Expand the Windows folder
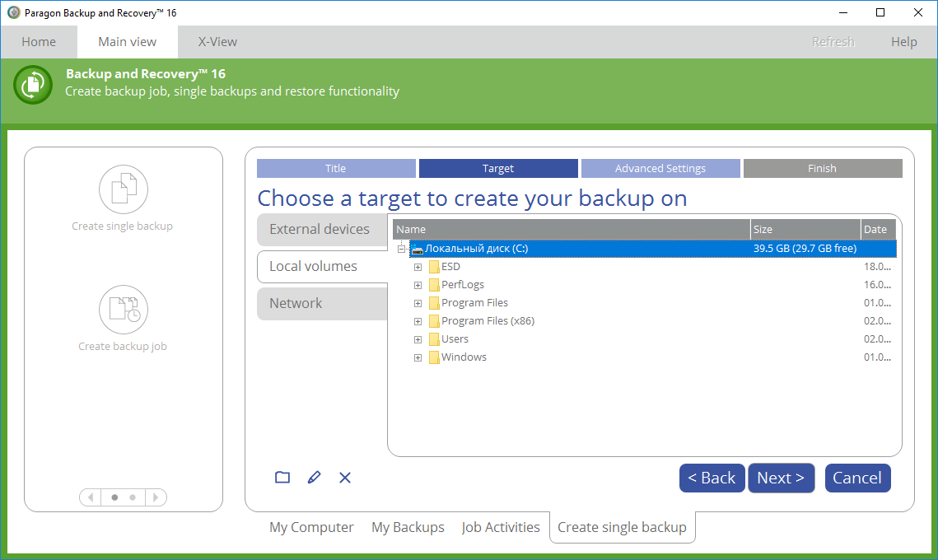The width and height of the screenshot is (938, 560). pos(418,357)
